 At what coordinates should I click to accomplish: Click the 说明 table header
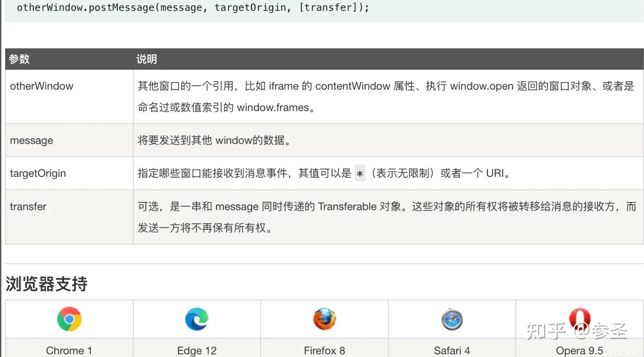click(x=146, y=59)
